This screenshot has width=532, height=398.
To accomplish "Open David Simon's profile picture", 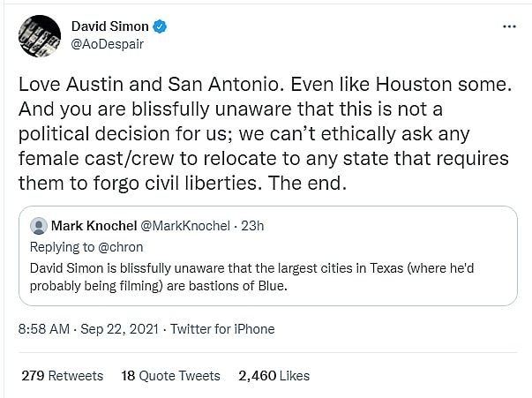I will pos(39,35).
